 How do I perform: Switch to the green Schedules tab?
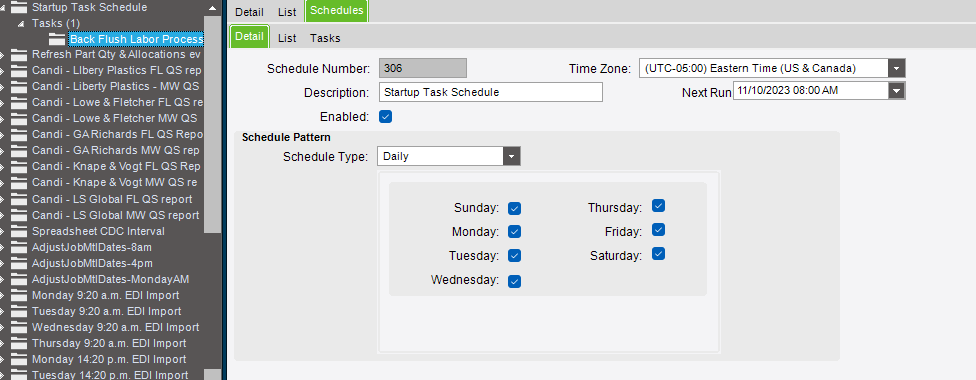(x=337, y=11)
